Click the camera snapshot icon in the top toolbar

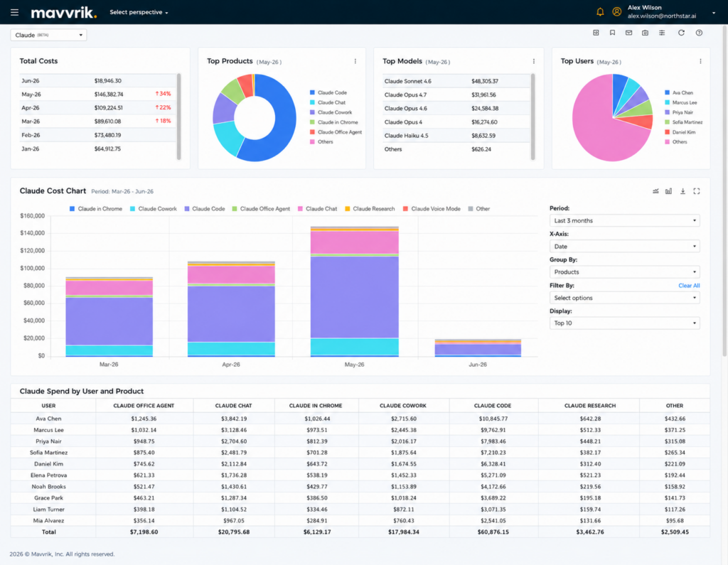pos(646,33)
